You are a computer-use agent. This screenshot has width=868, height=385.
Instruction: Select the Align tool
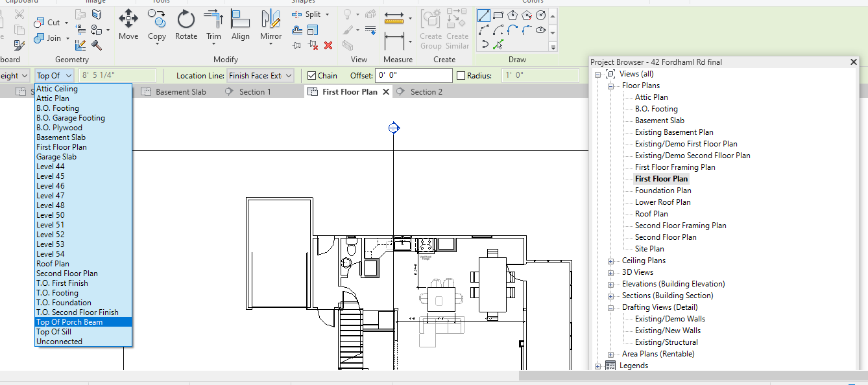click(x=241, y=25)
